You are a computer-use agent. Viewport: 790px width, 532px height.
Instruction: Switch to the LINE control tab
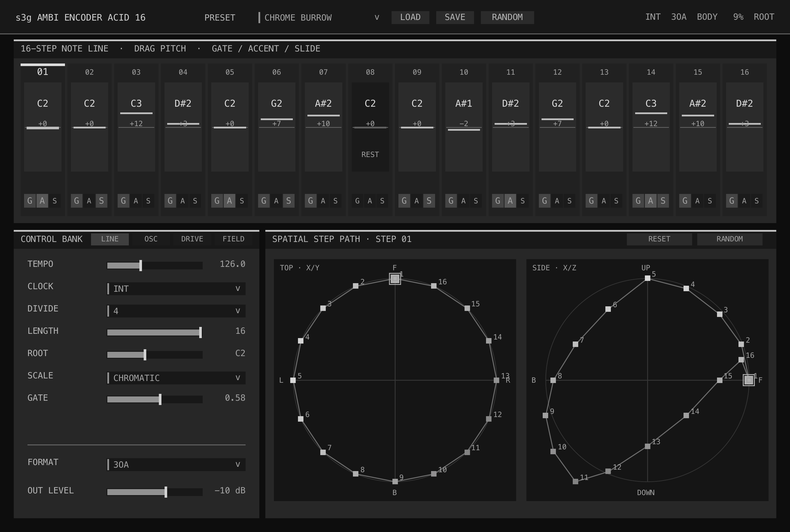click(x=110, y=239)
